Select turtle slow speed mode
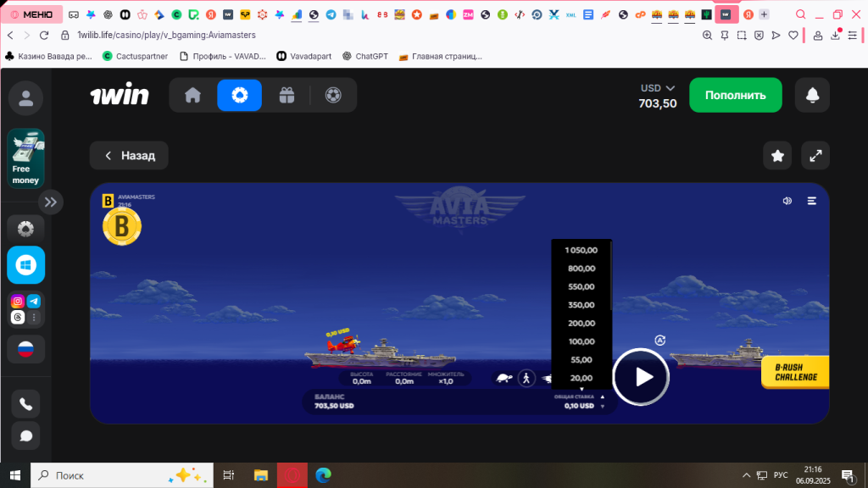868x488 pixels. [504, 379]
